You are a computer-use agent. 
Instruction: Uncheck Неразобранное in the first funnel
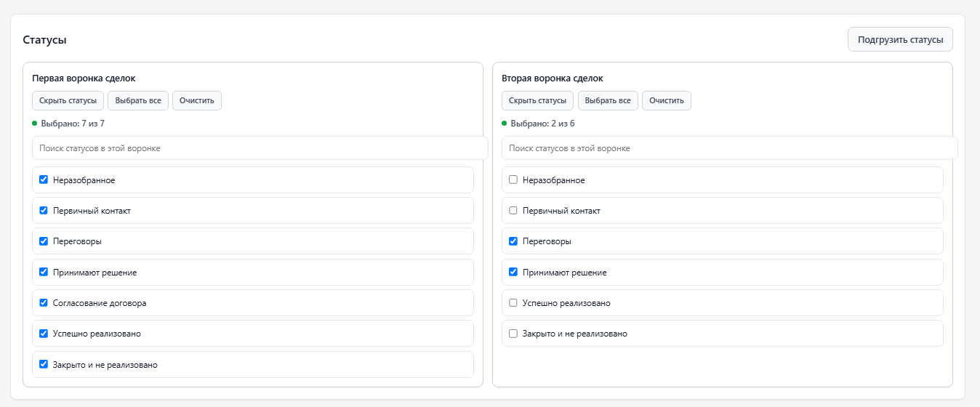(x=44, y=180)
